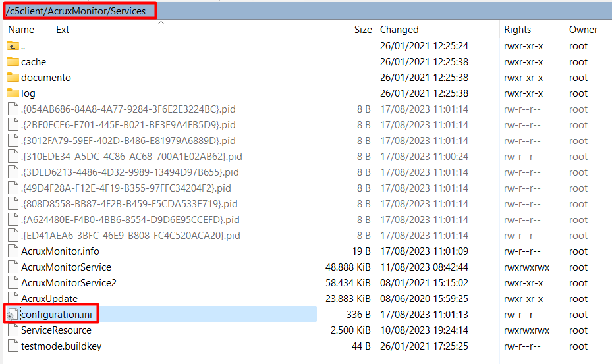612x364 pixels.
Task: Click the date 10/08/2023 19:24:14
Action: 424,330
